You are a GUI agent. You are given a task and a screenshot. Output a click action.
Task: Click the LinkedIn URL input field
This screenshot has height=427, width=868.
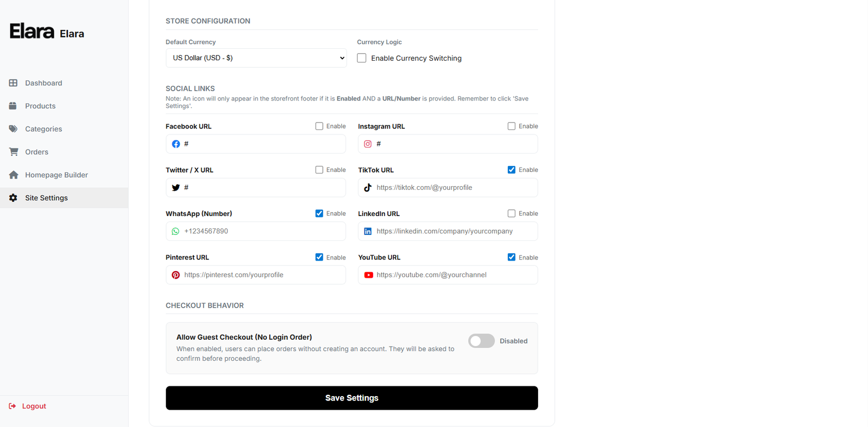(448, 231)
